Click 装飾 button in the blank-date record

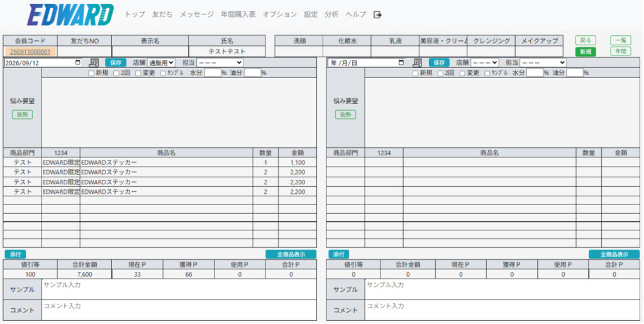tap(346, 115)
